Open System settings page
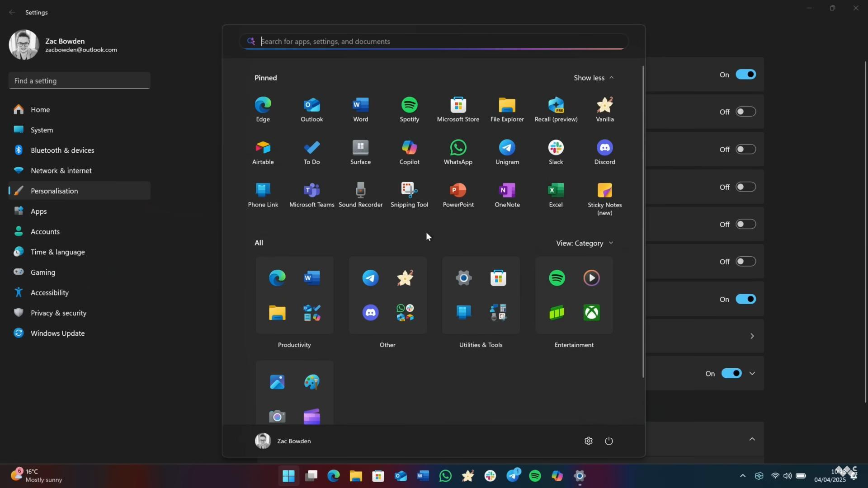This screenshot has width=868, height=488. 80,130
